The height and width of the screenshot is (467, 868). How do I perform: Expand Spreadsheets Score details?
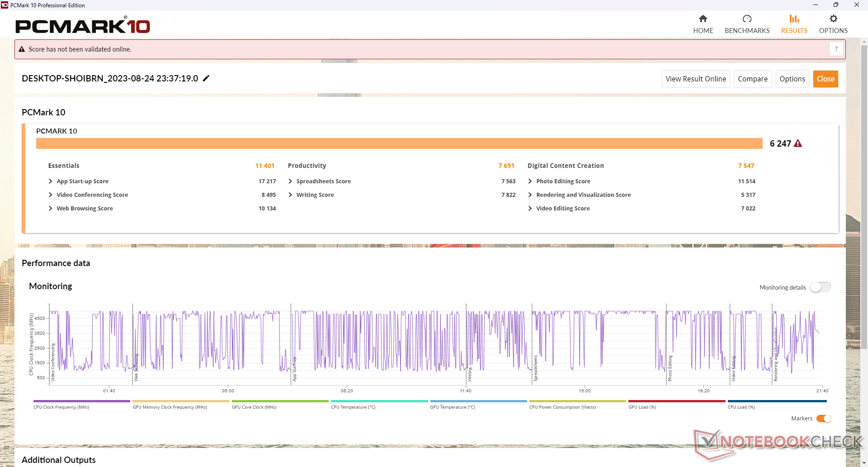coord(290,181)
